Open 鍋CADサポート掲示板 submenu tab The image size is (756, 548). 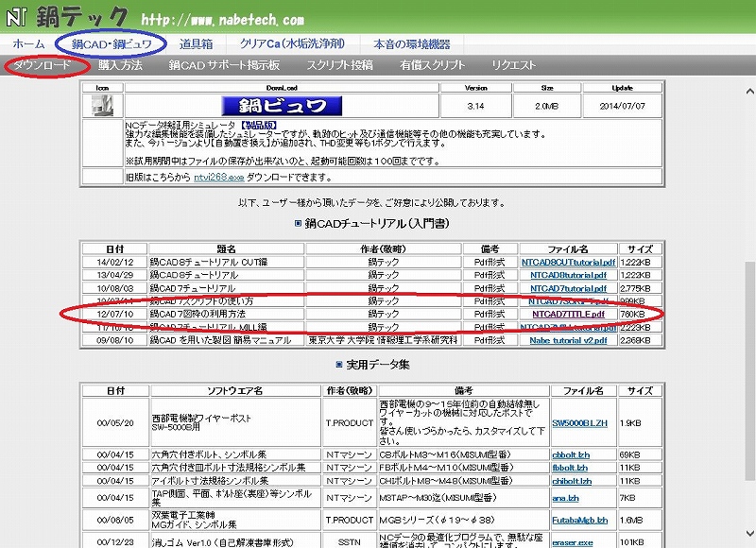(x=224, y=65)
